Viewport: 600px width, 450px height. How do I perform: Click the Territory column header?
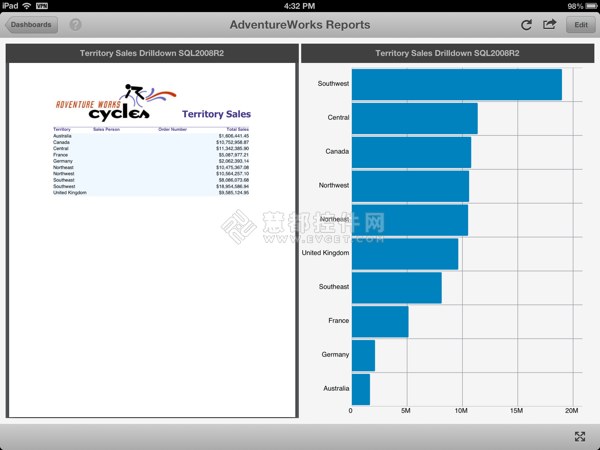click(x=62, y=129)
